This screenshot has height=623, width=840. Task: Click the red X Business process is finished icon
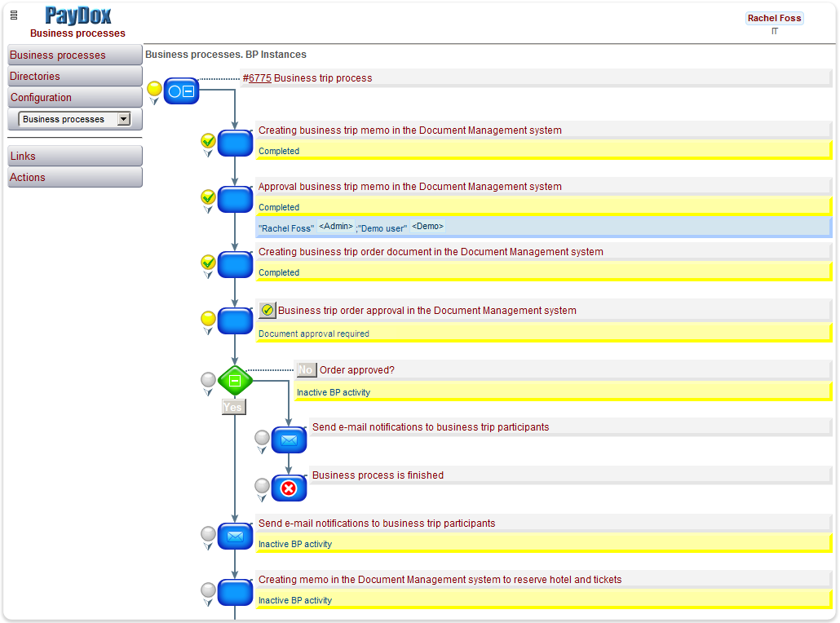289,488
